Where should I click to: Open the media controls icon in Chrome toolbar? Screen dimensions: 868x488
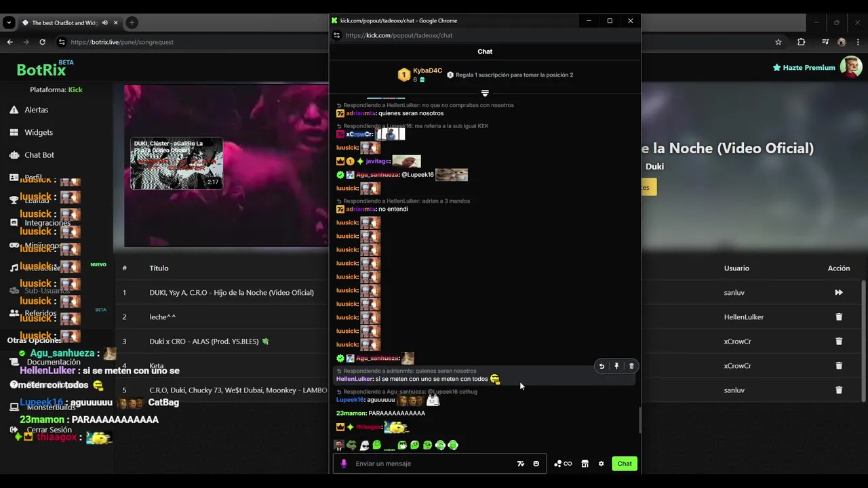pos(825,42)
